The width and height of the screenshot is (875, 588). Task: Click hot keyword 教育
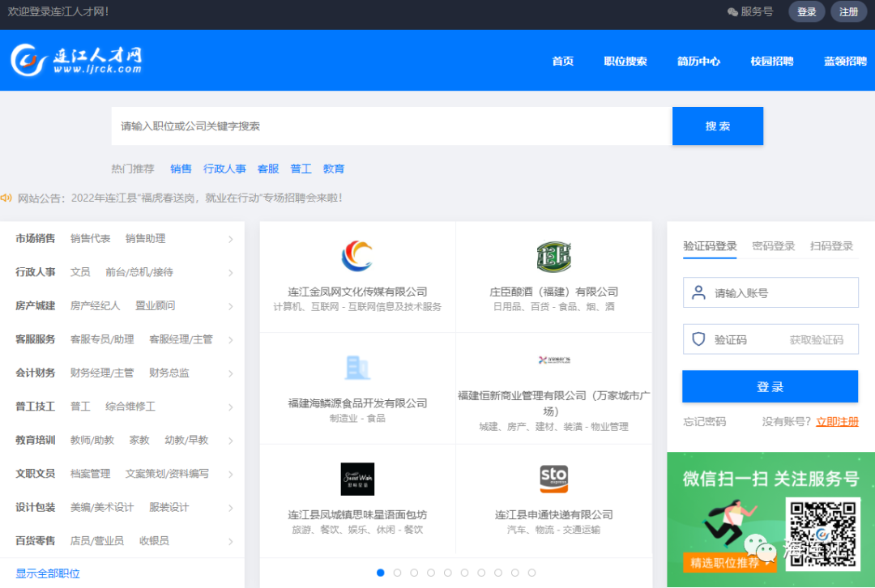334,168
